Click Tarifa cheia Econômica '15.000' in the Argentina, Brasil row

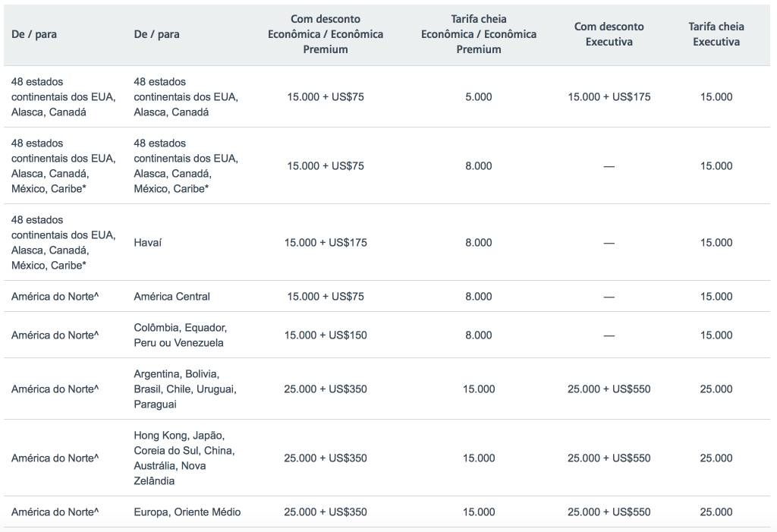(478, 389)
